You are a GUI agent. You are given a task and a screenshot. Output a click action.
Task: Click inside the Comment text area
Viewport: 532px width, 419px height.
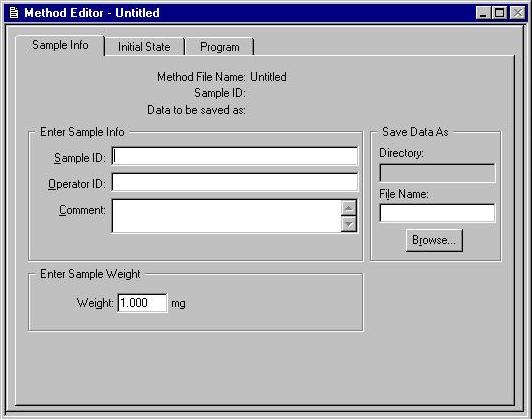(x=226, y=216)
